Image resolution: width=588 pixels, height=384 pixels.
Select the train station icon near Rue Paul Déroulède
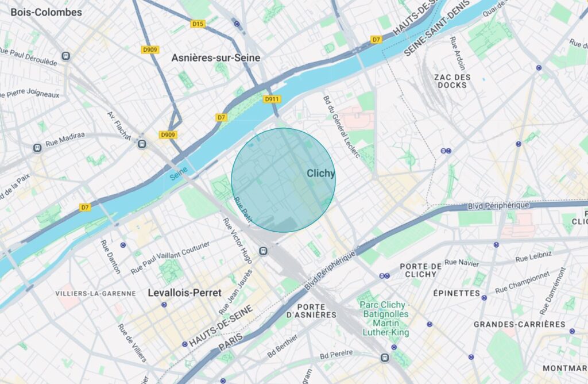click(x=66, y=56)
